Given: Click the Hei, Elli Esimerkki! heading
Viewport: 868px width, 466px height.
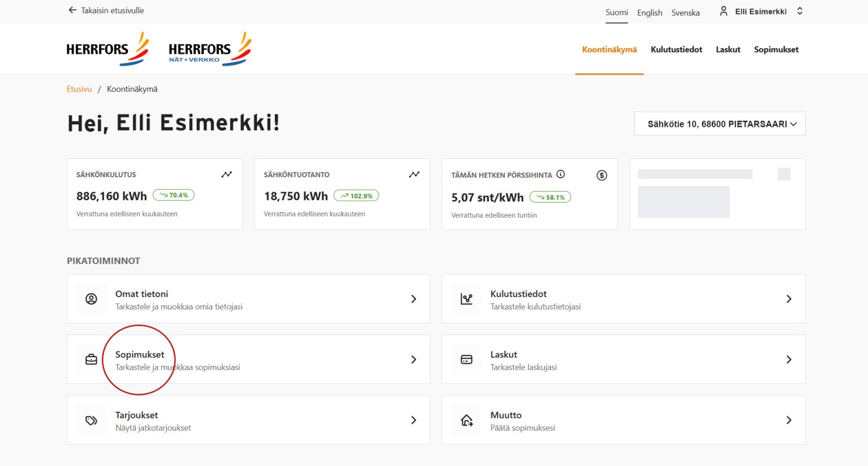Looking at the screenshot, I should tap(174, 123).
